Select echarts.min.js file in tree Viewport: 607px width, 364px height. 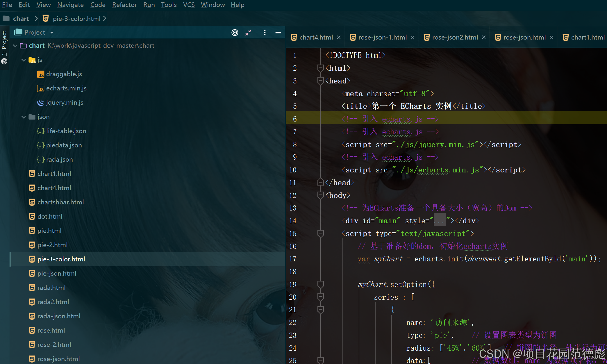click(66, 88)
